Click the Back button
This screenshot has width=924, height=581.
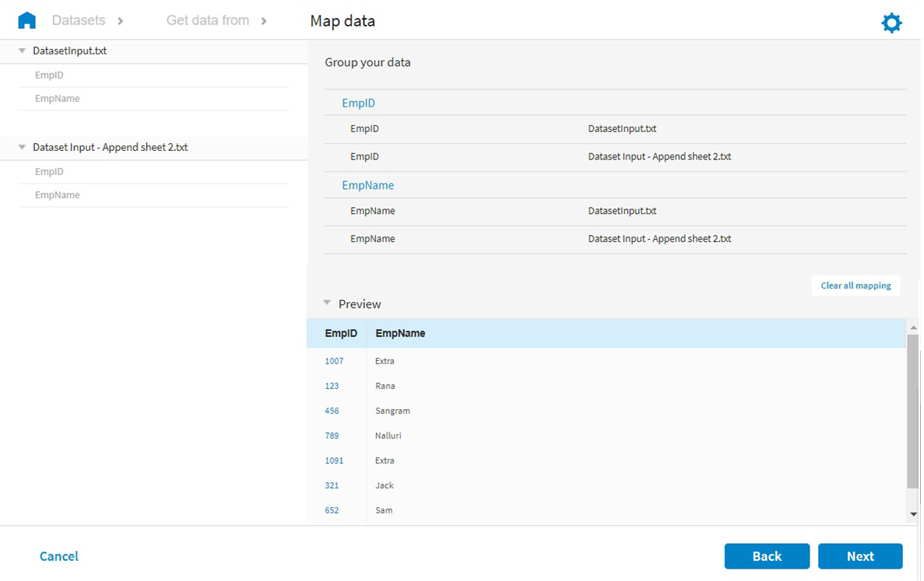[766, 556]
